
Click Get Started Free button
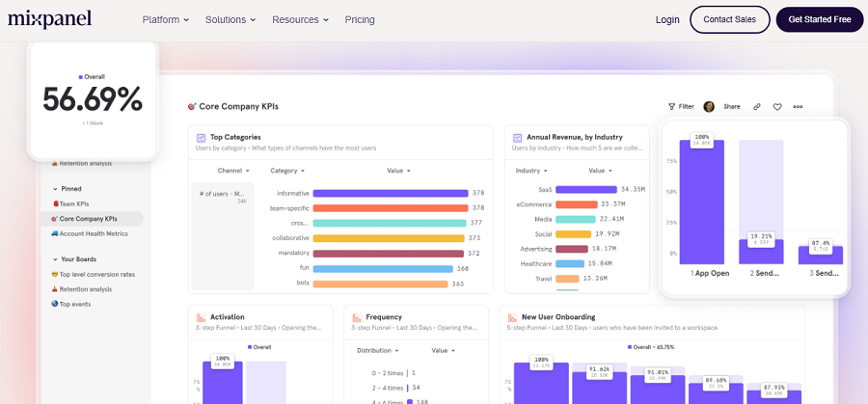820,19
